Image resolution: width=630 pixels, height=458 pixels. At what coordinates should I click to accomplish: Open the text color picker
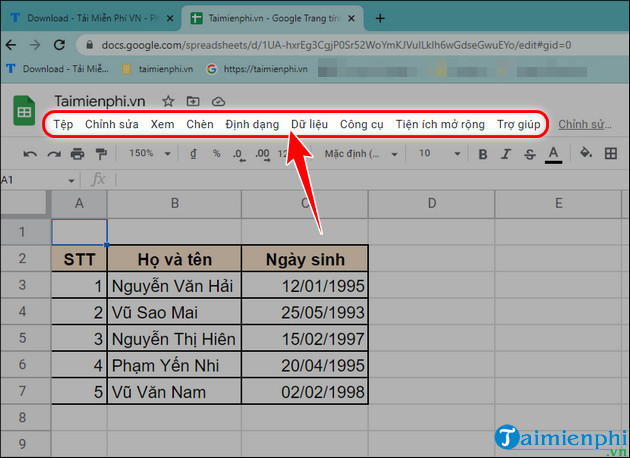click(x=553, y=155)
